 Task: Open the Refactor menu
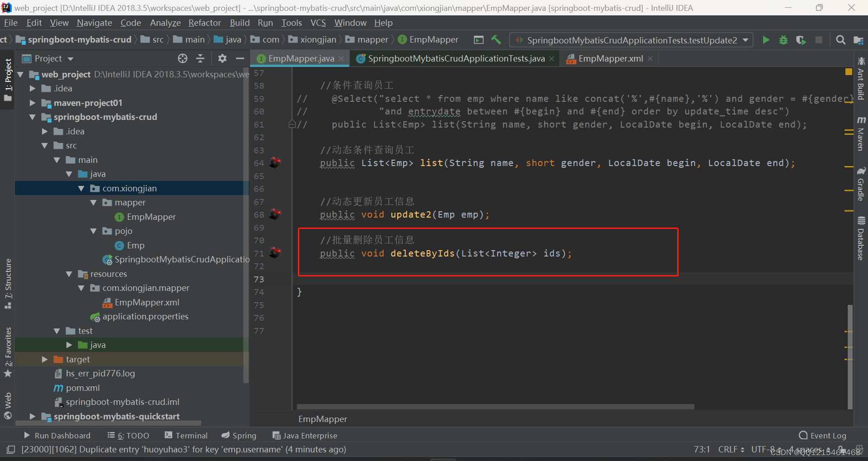[x=204, y=23]
